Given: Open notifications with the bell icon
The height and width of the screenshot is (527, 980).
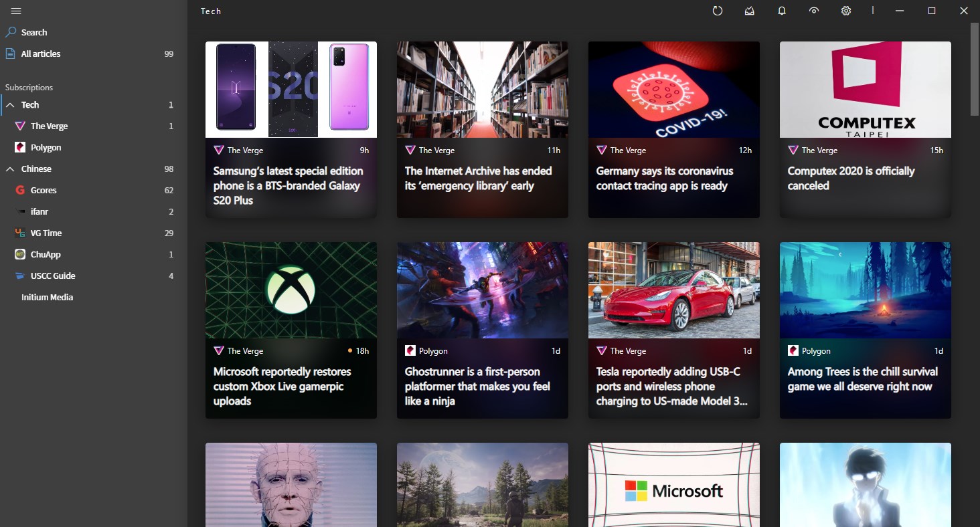Looking at the screenshot, I should 781,11.
